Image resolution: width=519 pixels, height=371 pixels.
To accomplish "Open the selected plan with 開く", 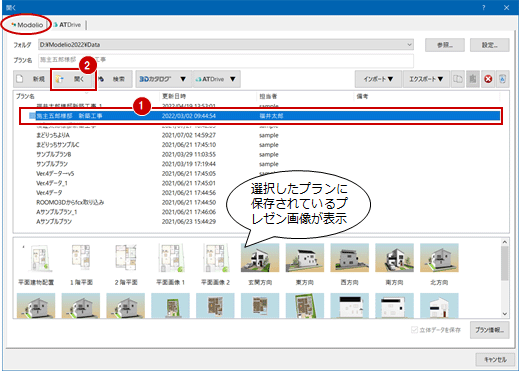I will (73, 79).
